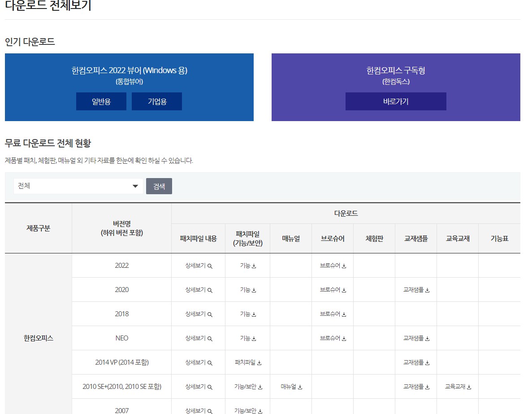Screen dimensions: 532x414
Task: Click the 2007 version name cell
Action: [122, 406]
